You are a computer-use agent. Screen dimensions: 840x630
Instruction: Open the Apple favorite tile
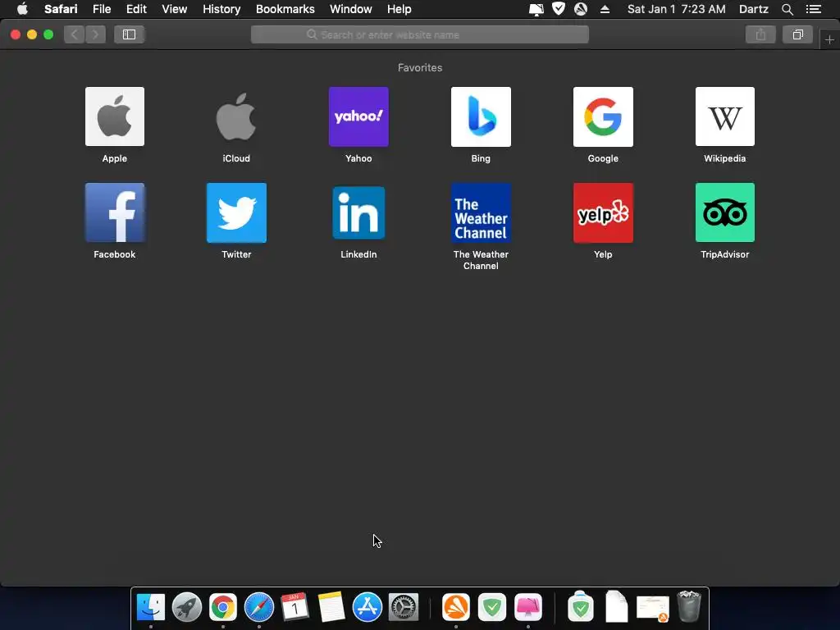(x=115, y=116)
